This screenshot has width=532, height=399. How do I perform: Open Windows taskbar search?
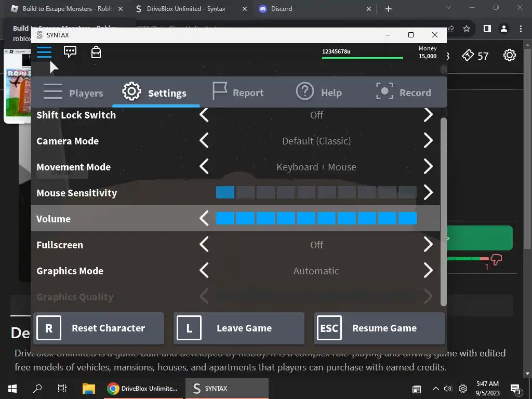(x=37, y=389)
